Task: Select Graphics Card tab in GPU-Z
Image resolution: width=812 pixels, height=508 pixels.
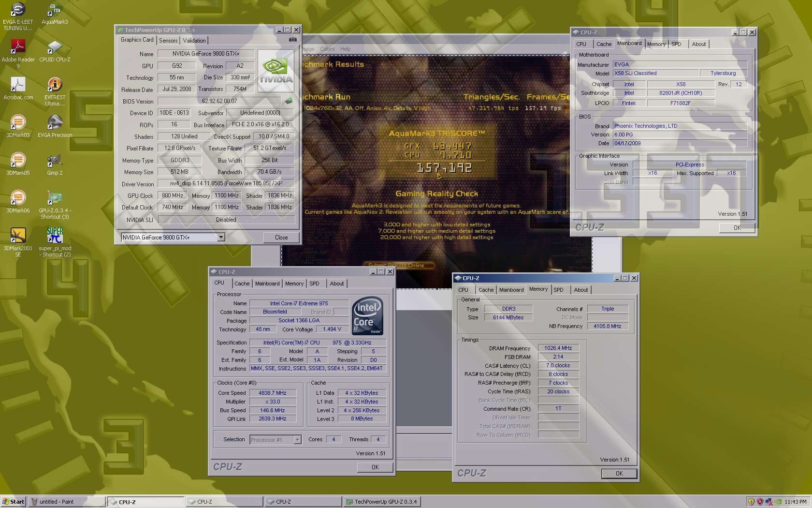Action: (137, 40)
